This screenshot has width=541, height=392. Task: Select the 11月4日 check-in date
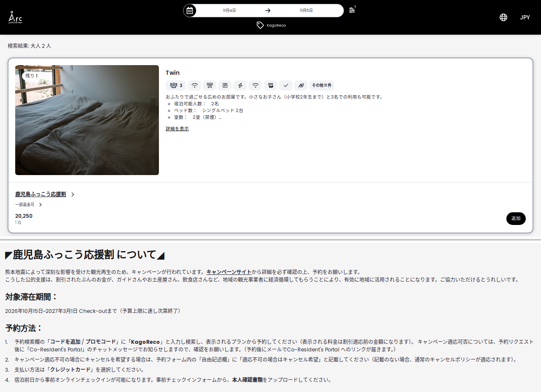[x=230, y=11]
